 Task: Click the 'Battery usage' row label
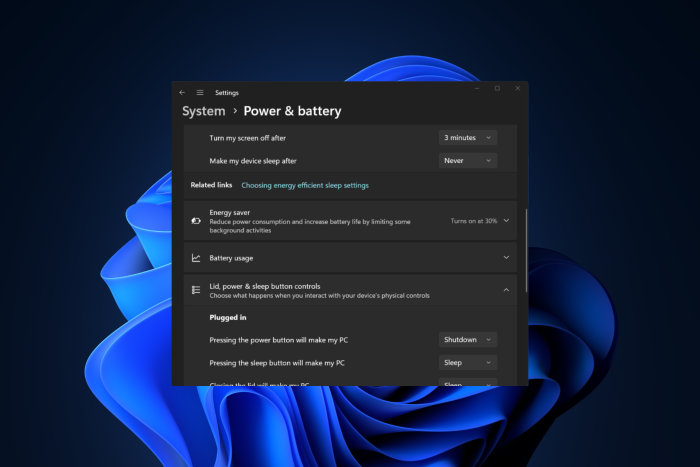(231, 258)
